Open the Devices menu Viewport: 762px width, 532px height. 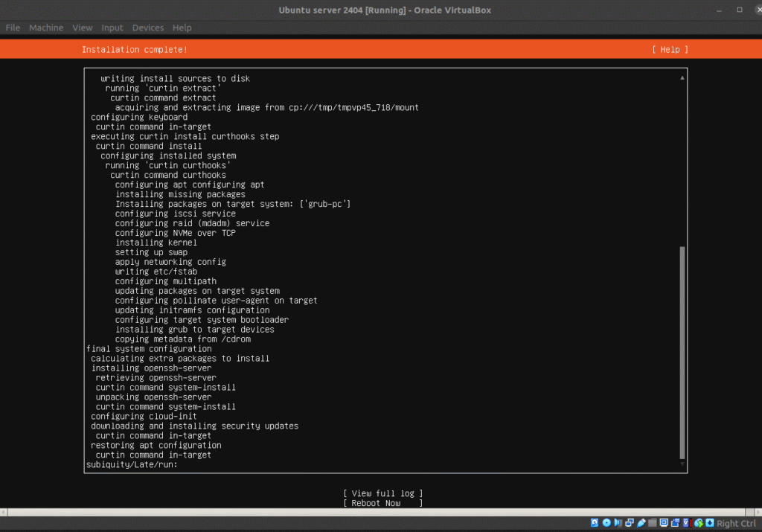pyautogui.click(x=148, y=28)
